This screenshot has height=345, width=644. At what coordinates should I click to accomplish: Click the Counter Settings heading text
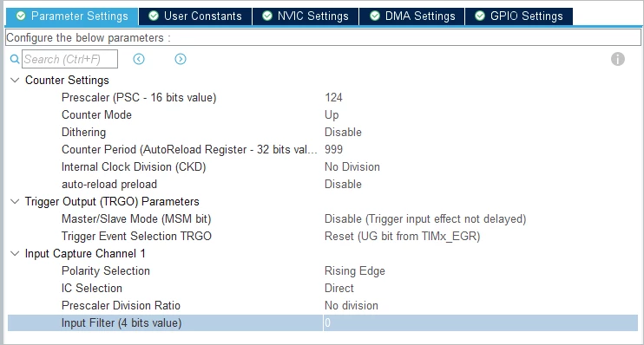67,80
